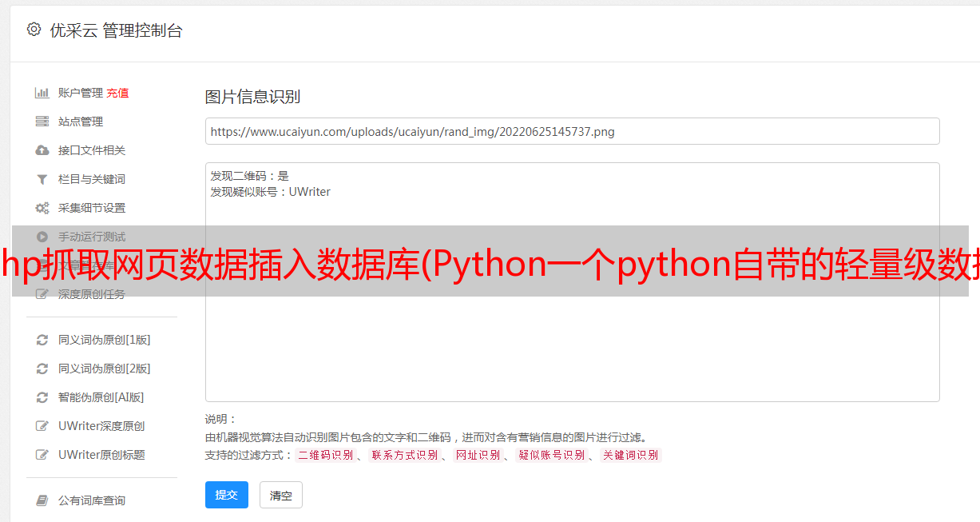
Task: Click the 发现二维码：是 result line
Action: 250,176
